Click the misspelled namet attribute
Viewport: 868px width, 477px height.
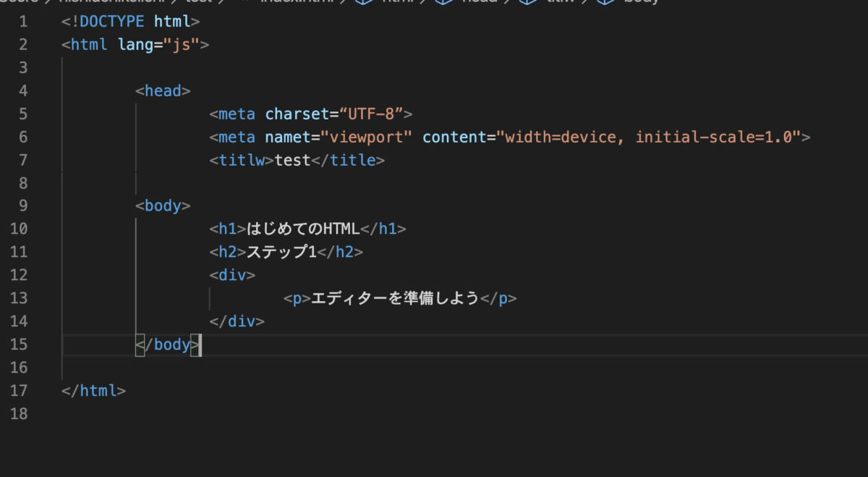292,138
